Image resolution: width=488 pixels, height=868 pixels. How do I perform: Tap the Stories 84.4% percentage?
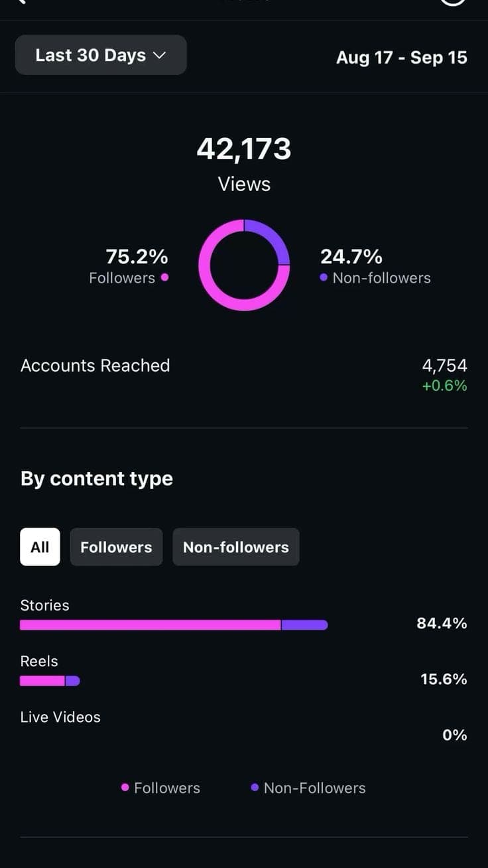click(x=442, y=623)
